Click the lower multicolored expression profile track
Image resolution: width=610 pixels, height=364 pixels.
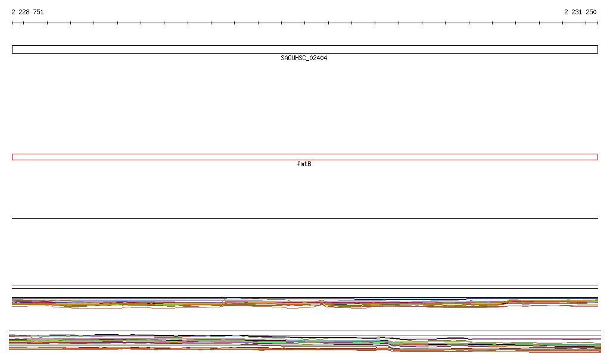(x=305, y=343)
